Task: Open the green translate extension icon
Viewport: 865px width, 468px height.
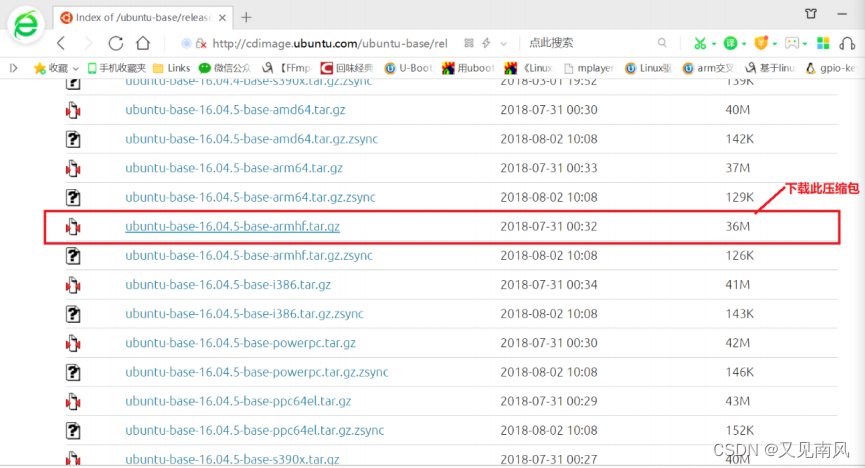Action: pos(730,43)
